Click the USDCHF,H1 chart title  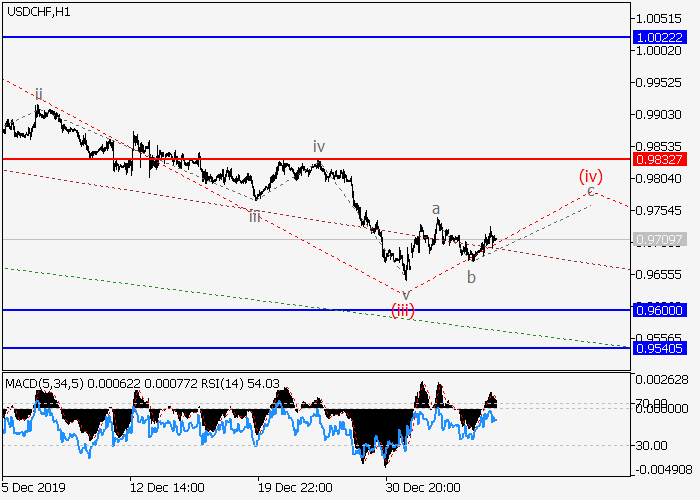pos(37,11)
